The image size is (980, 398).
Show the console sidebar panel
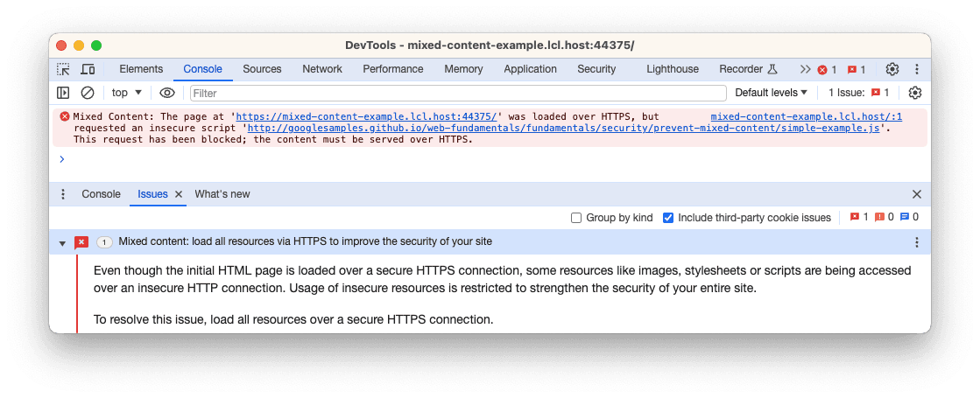[63, 93]
